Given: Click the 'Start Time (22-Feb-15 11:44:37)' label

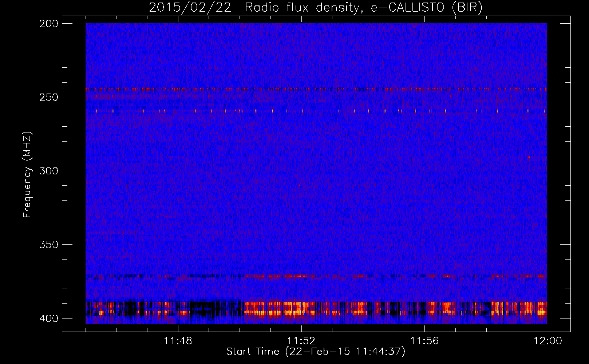Looking at the screenshot, I should click(316, 352).
